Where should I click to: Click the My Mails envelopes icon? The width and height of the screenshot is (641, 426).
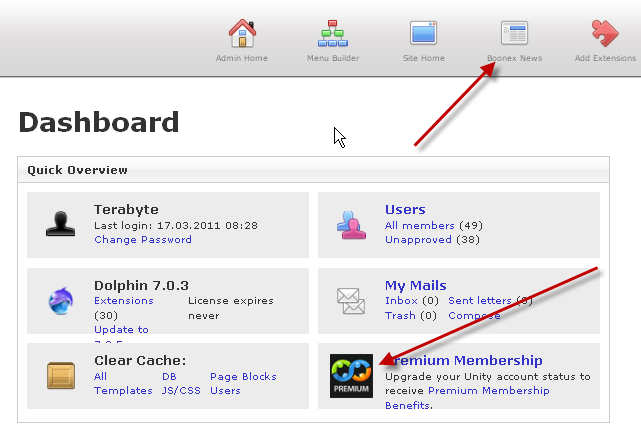[x=351, y=301]
